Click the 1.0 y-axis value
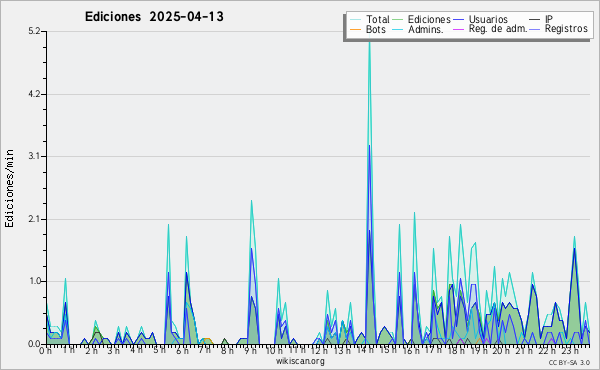This screenshot has width=600, height=370. tap(34, 281)
